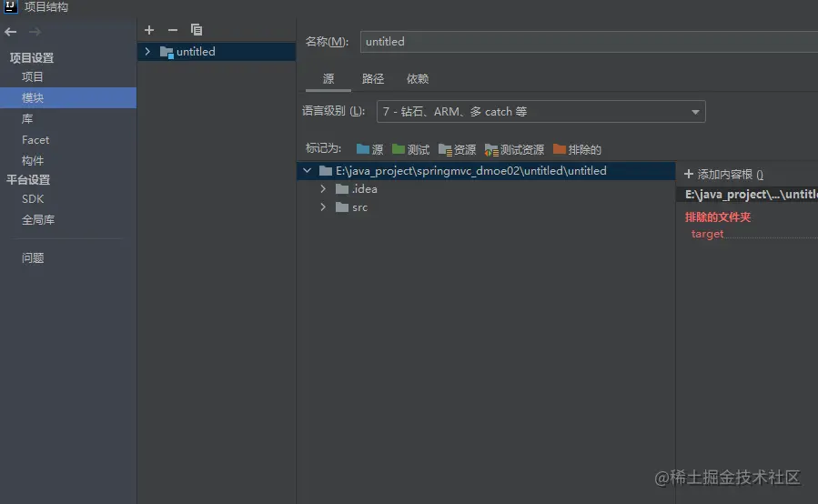The width and height of the screenshot is (818, 504).
Task: Select the src folder row
Action: [486, 207]
